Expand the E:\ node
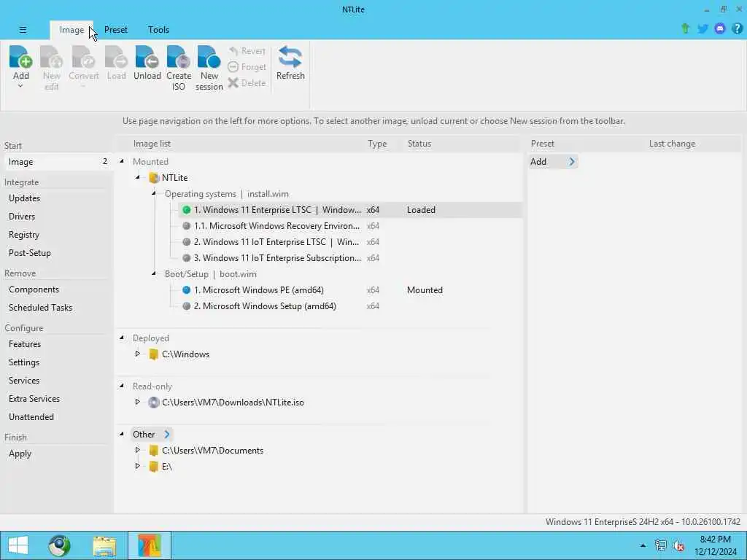 click(138, 466)
